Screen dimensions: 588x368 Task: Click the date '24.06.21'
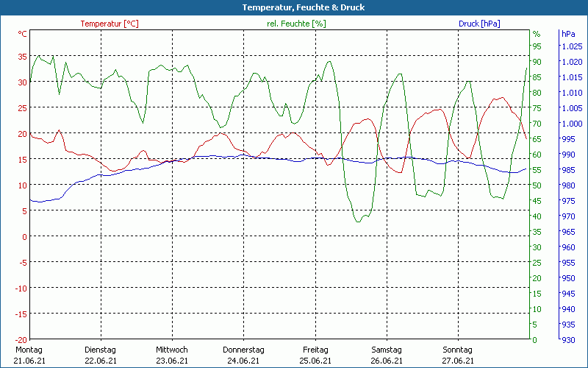pyautogui.click(x=243, y=361)
